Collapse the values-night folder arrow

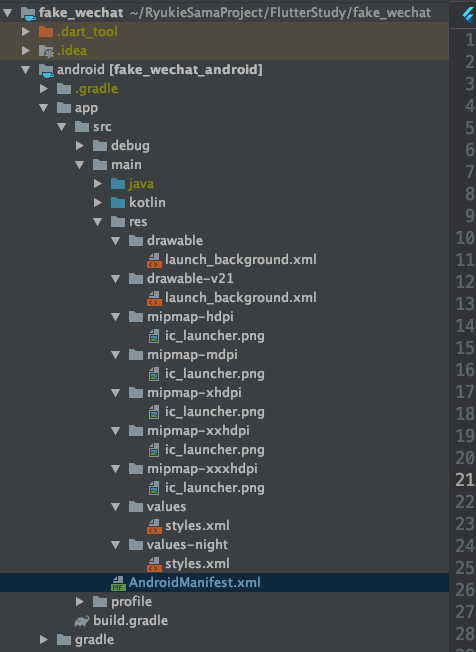click(x=116, y=545)
